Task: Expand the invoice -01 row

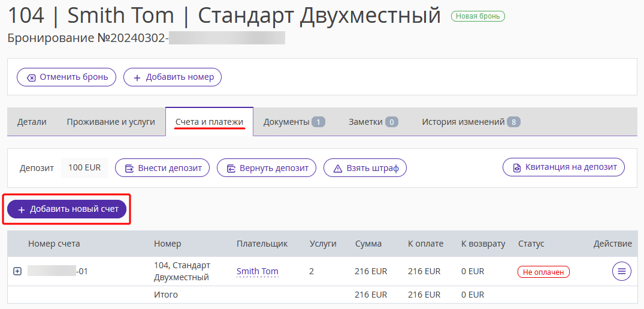Action: coord(17,271)
